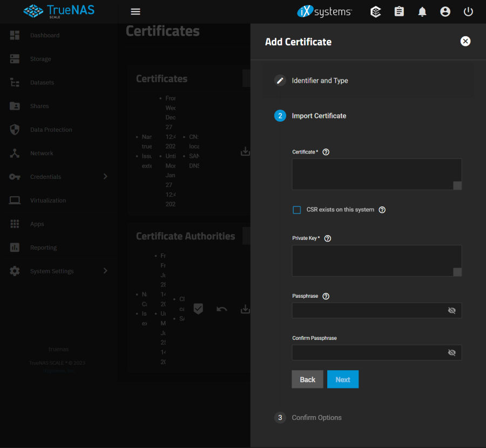486x448 pixels.
Task: Expand the Identifier and Type step
Action: 320,81
